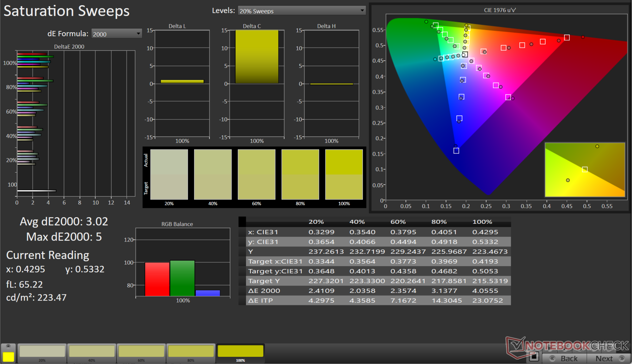
Task: Click the stop measurement square icon
Action: [x=534, y=357]
